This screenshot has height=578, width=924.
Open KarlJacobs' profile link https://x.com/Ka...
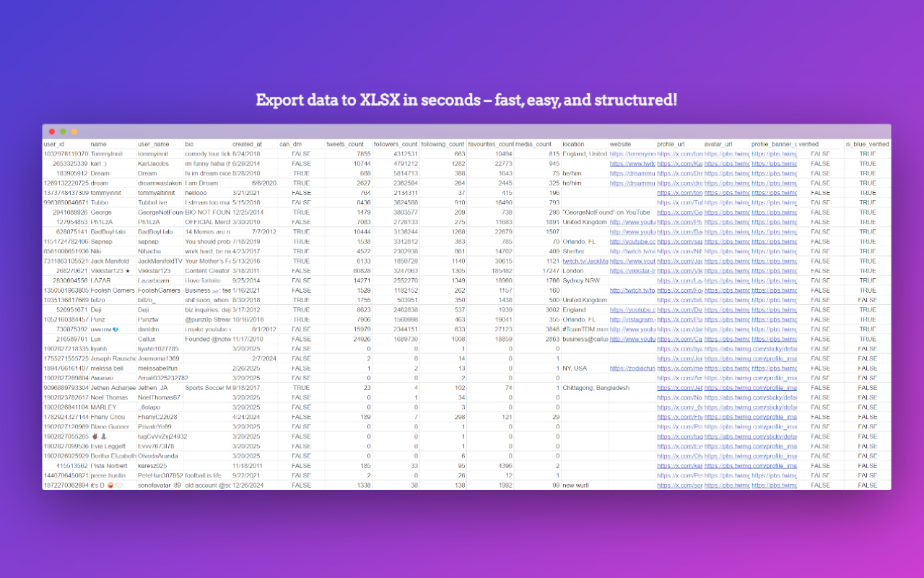(x=679, y=163)
